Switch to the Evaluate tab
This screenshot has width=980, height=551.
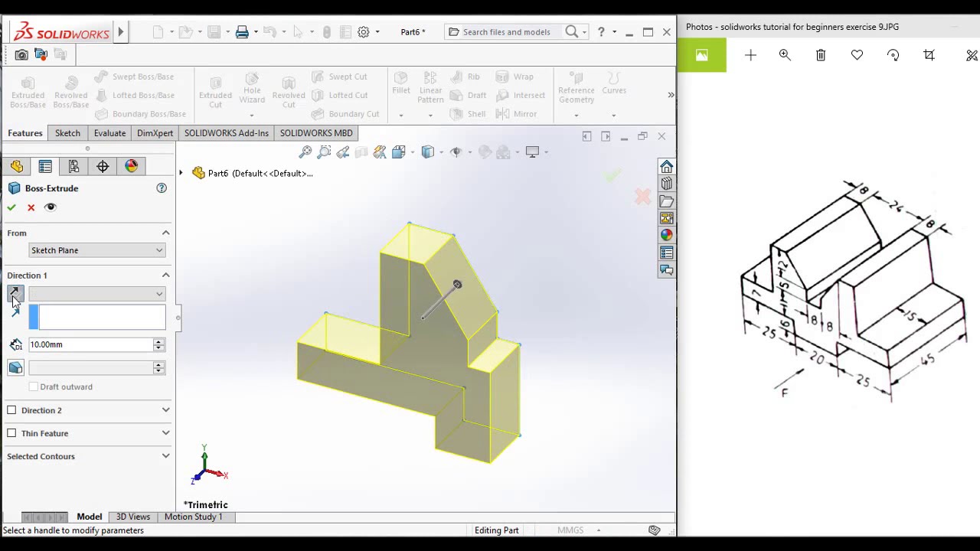(109, 133)
